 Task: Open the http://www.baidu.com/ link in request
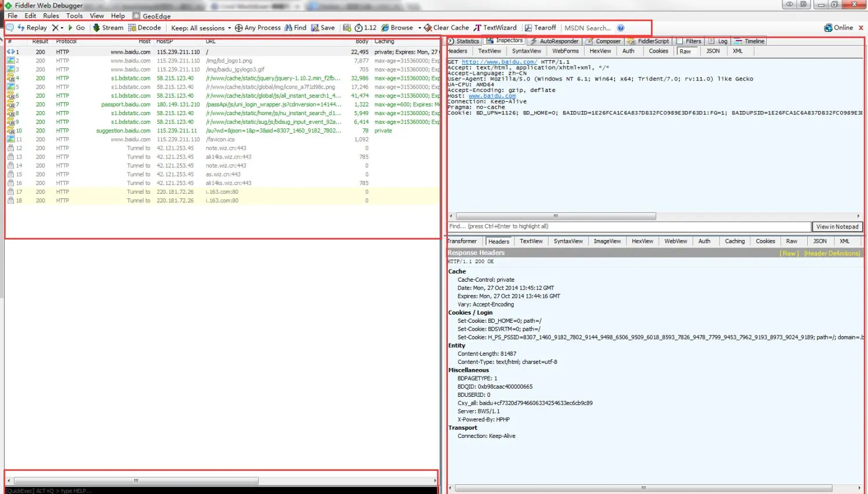coord(499,62)
